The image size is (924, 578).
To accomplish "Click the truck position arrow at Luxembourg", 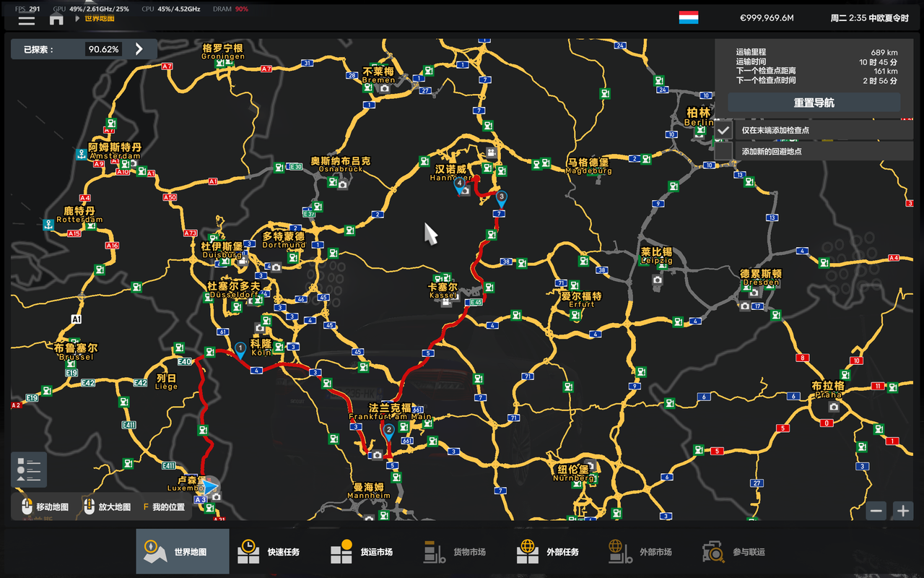I will tap(211, 486).
